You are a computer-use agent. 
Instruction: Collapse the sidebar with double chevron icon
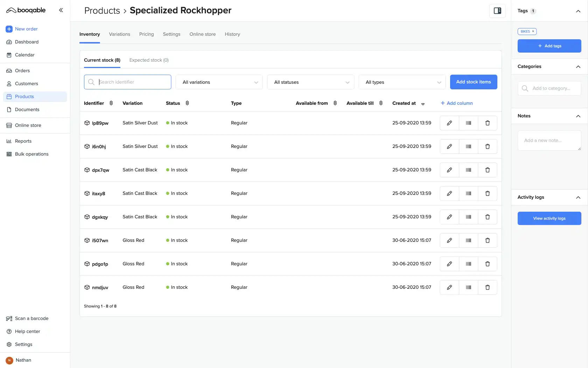61,10
